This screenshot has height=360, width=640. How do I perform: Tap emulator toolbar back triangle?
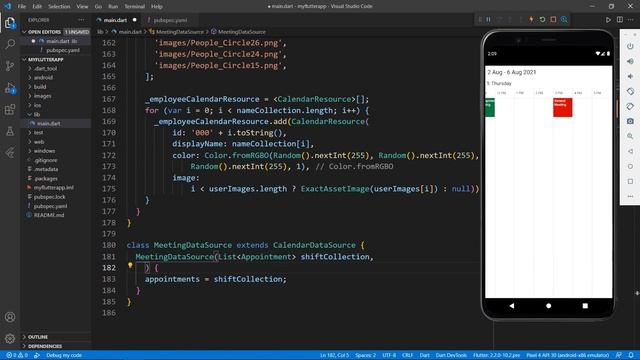pos(630,151)
